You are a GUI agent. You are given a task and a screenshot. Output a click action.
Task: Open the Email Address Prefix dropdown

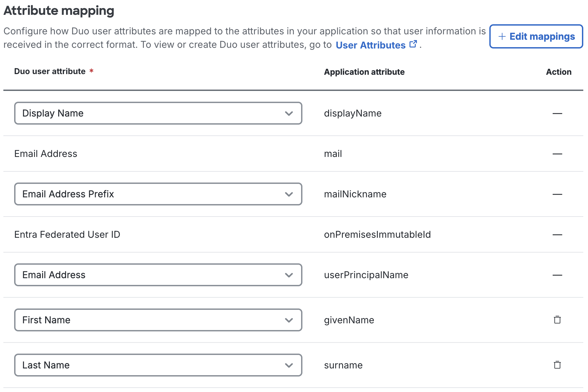158,194
